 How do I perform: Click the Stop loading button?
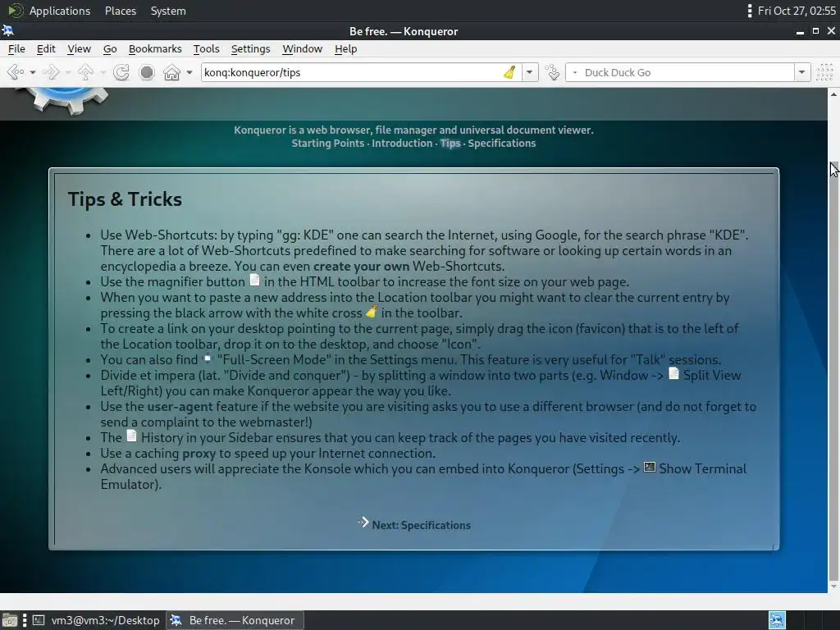[147, 72]
